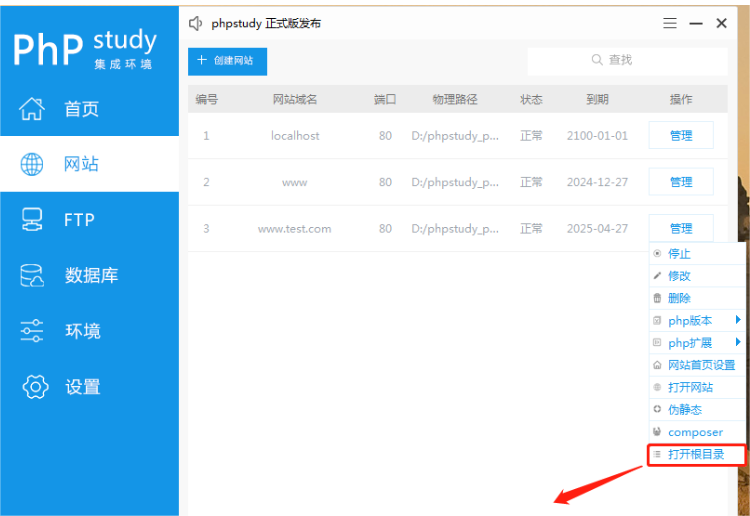This screenshot has width=750, height=516.
Task: Click into the 查找 search field
Action: click(628, 61)
